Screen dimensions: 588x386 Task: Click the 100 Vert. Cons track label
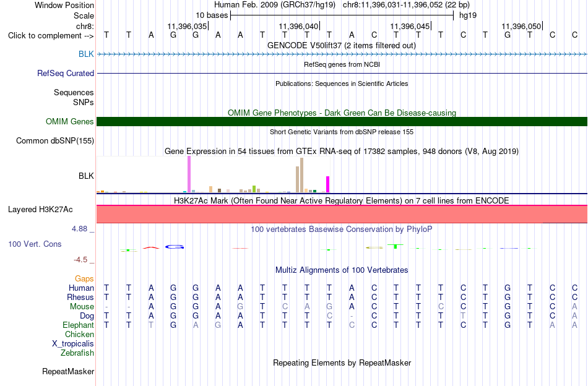[x=35, y=244]
